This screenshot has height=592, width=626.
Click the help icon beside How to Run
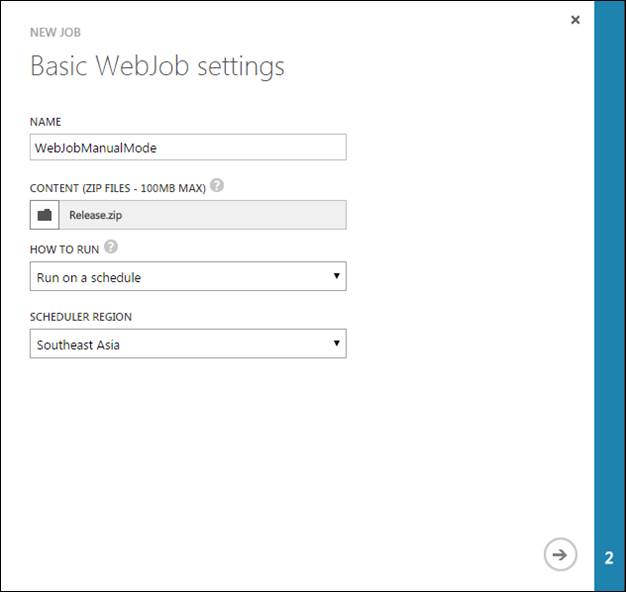(111, 247)
